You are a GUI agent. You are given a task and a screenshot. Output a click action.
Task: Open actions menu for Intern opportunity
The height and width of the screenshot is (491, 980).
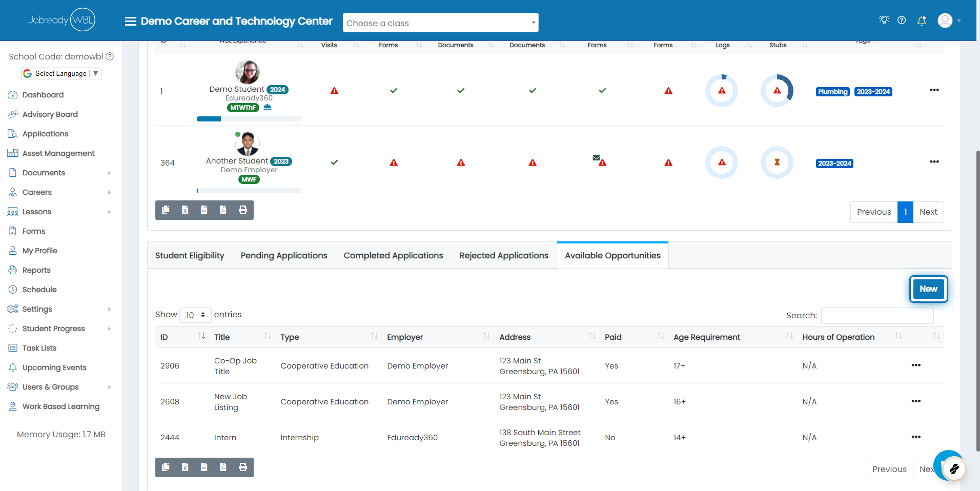tap(916, 437)
